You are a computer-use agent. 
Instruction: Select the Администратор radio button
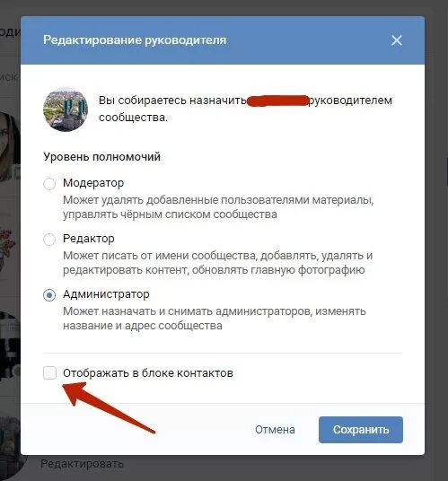pyautogui.click(x=49, y=295)
